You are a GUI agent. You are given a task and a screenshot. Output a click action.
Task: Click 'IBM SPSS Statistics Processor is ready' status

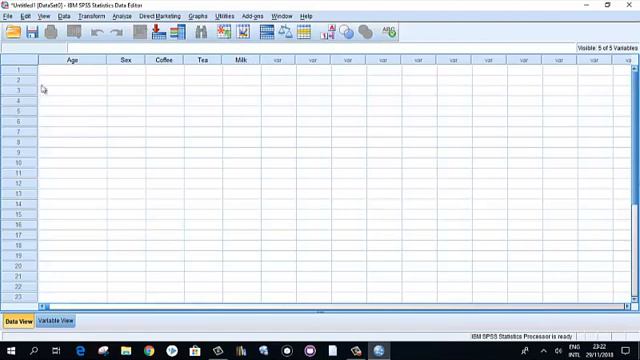522,336
